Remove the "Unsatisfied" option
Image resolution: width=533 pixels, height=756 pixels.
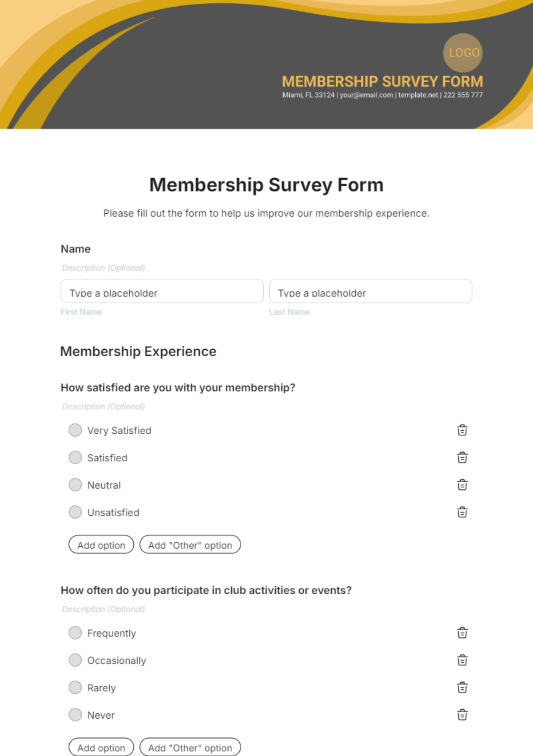(462, 512)
